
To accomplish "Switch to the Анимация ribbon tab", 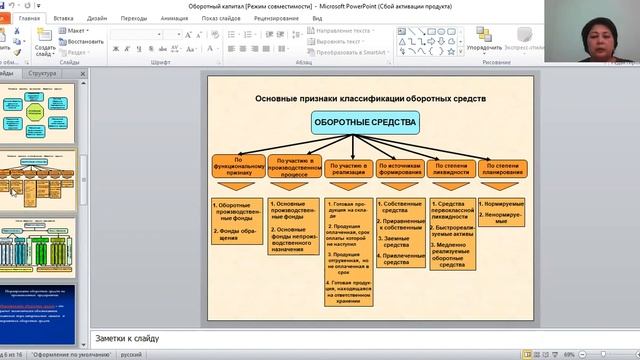I will coord(174,18).
